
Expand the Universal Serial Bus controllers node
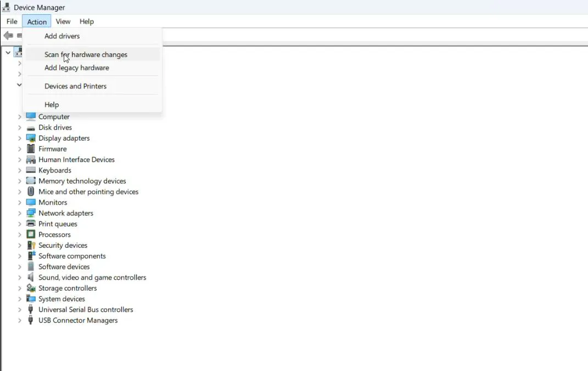pos(20,309)
